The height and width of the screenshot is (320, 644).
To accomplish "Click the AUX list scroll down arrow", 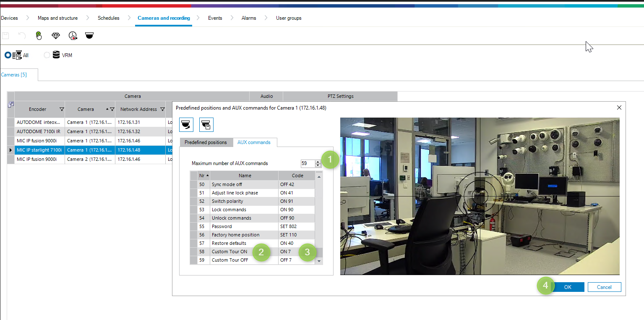I will 319,261.
